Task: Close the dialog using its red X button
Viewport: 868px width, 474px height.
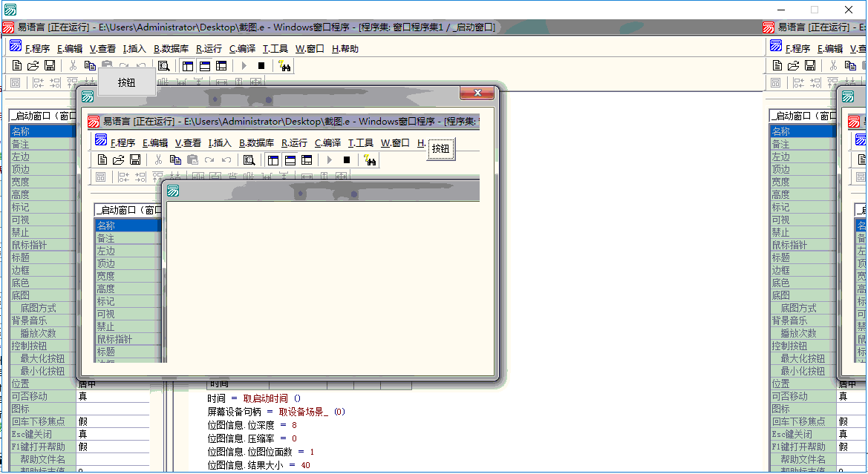Action: (477, 93)
